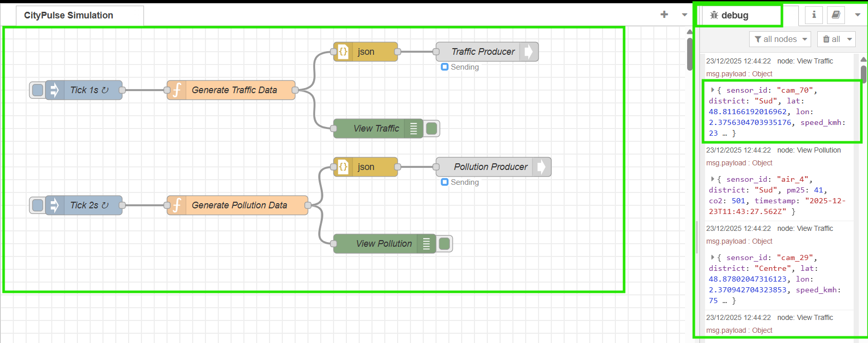
Task: Open the help book sidebar icon
Action: click(836, 15)
